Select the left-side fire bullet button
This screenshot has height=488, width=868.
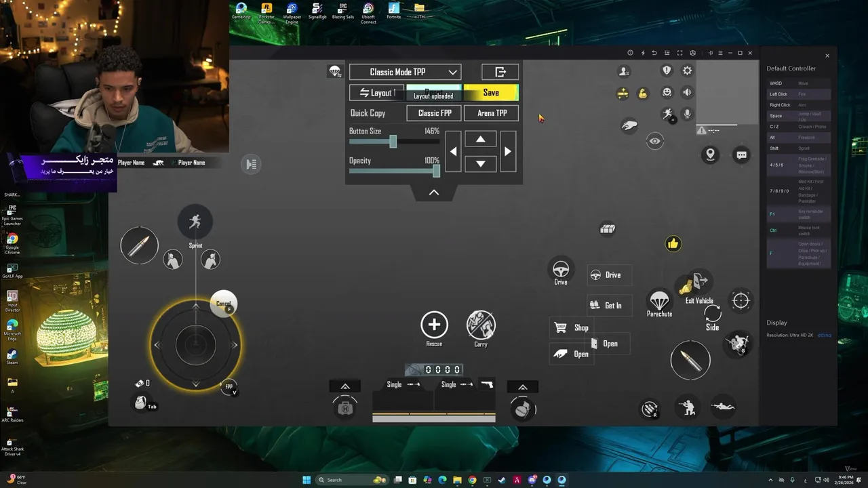(x=140, y=245)
